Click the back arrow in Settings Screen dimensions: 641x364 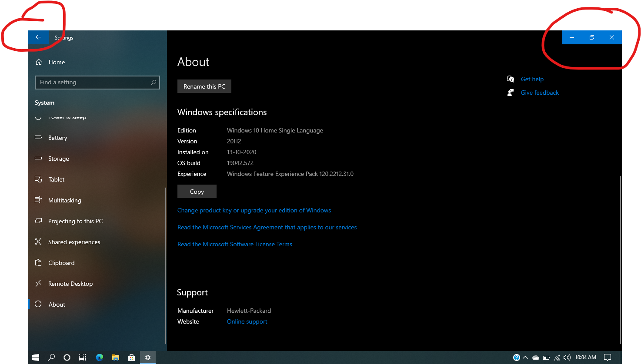(38, 37)
